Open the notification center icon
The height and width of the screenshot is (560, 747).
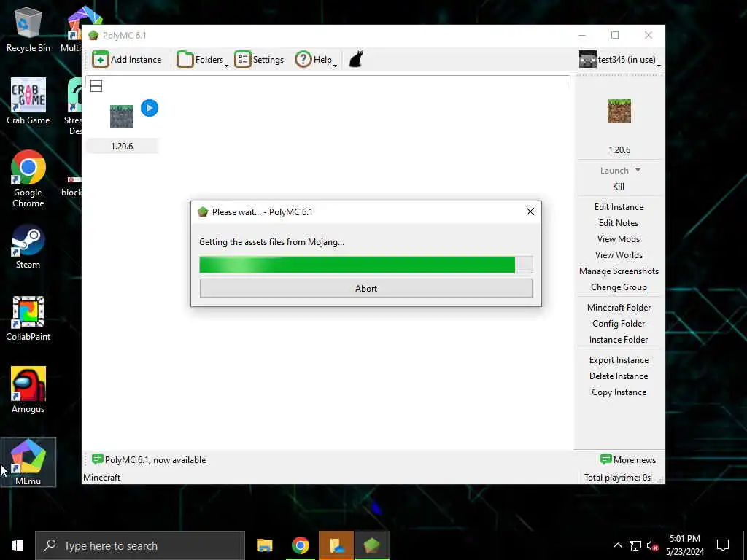pyautogui.click(x=723, y=545)
